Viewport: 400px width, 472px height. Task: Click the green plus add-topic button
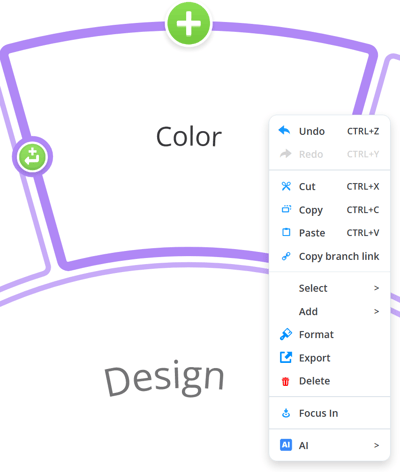(x=189, y=23)
